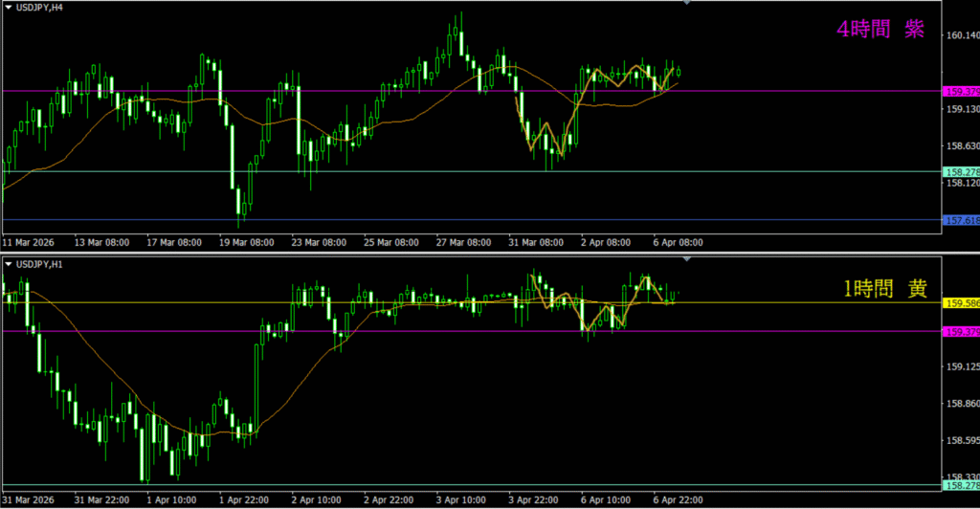
Task: Click the '6 Apr 22:00' time axis label
Action: pyautogui.click(x=677, y=500)
